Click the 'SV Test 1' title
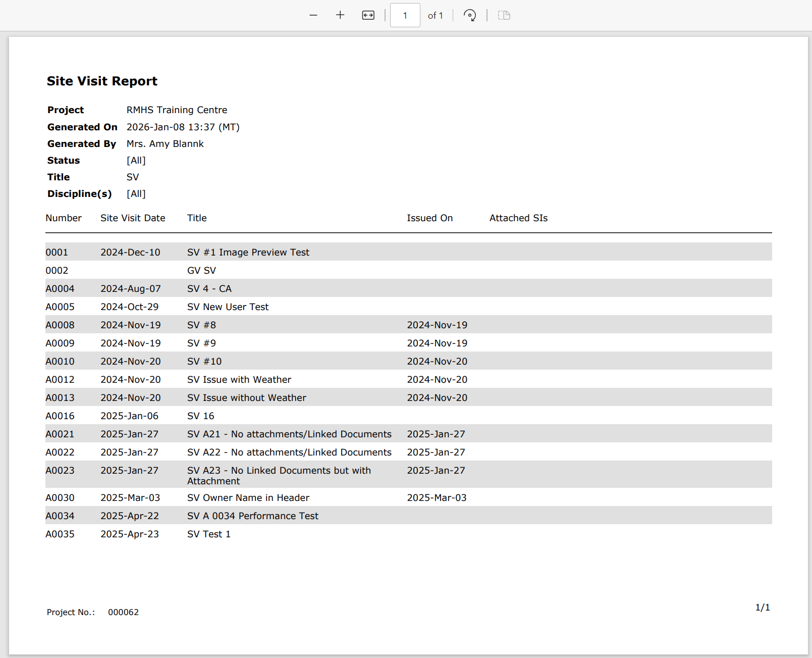This screenshot has height=658, width=812. [209, 534]
